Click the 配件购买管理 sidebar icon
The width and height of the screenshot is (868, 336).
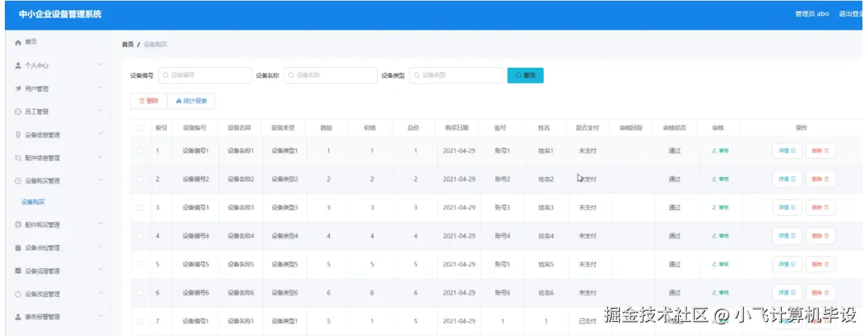click(18, 225)
